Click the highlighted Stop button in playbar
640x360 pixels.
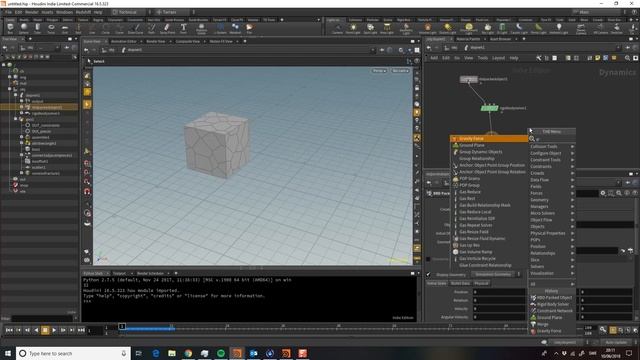45,330
